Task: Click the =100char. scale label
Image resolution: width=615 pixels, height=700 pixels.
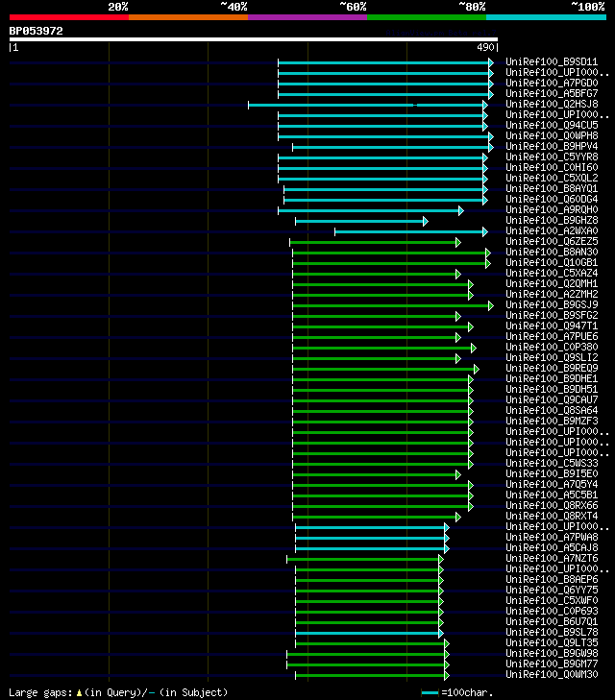Action: point(467,692)
